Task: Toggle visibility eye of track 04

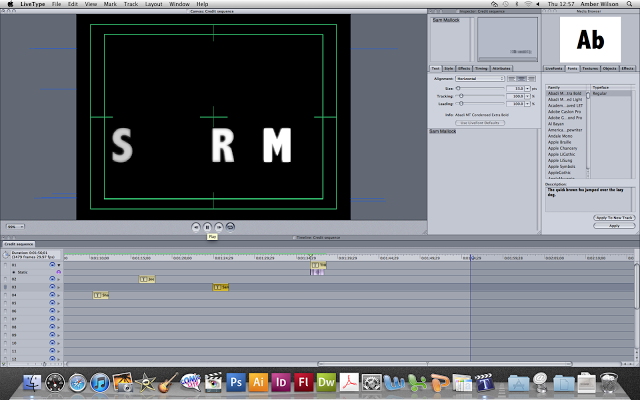Action: pyautogui.click(x=52, y=295)
